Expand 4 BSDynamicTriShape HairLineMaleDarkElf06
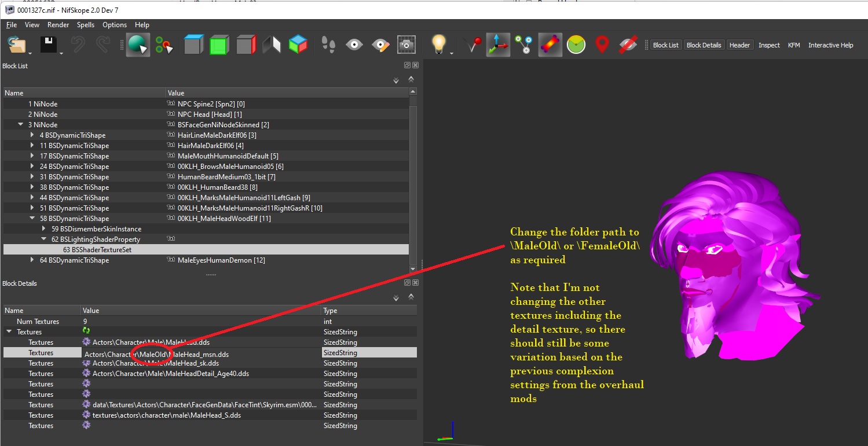Screen dimensions: 868x446 pyautogui.click(x=33, y=135)
